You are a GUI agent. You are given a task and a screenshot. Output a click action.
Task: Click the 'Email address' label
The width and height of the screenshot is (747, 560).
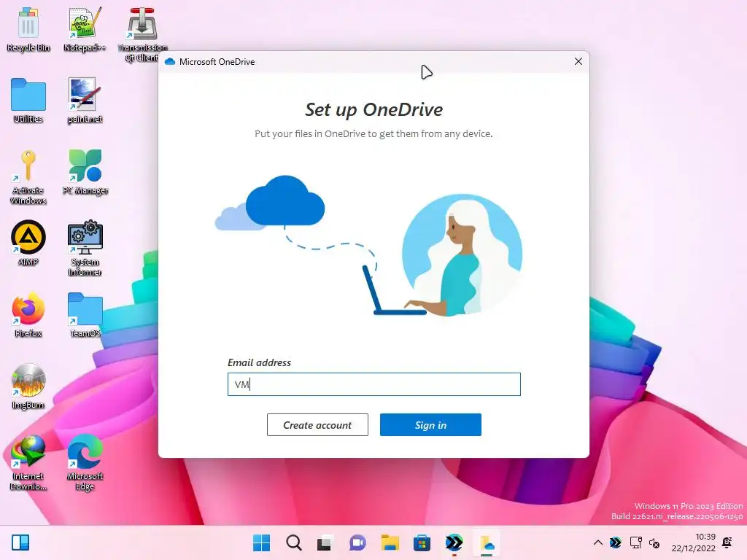click(x=259, y=362)
